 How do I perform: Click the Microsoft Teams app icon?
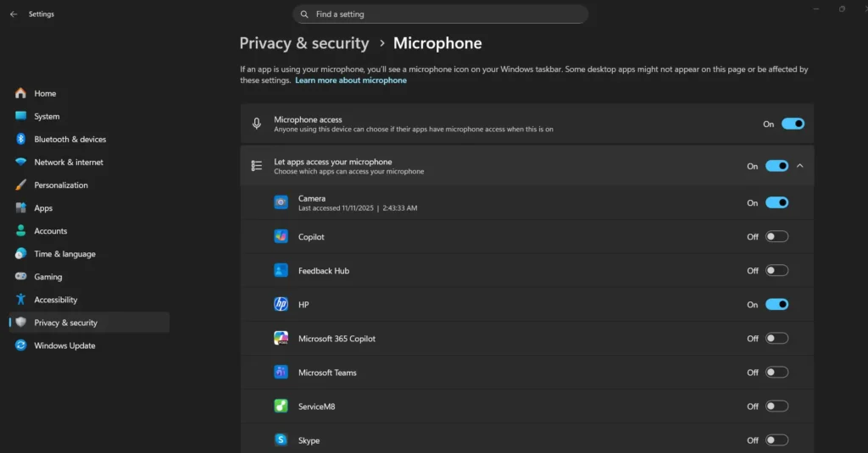pos(281,373)
